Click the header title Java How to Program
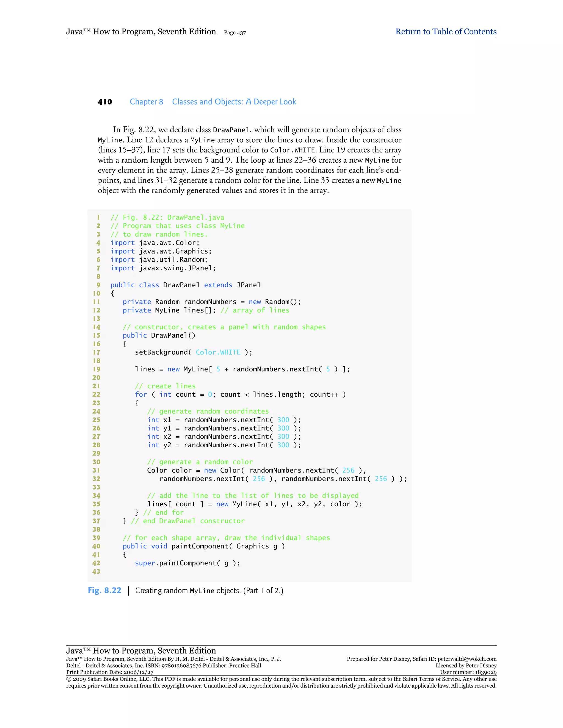 click(141, 32)
